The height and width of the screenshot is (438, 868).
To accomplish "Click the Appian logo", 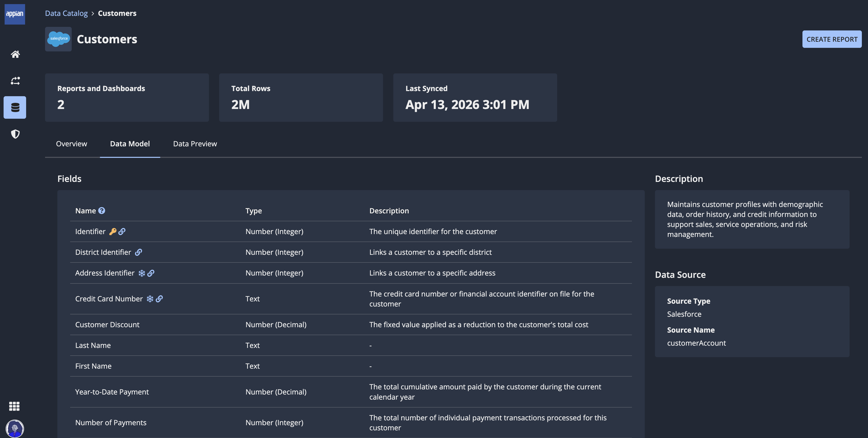I will click(x=15, y=14).
